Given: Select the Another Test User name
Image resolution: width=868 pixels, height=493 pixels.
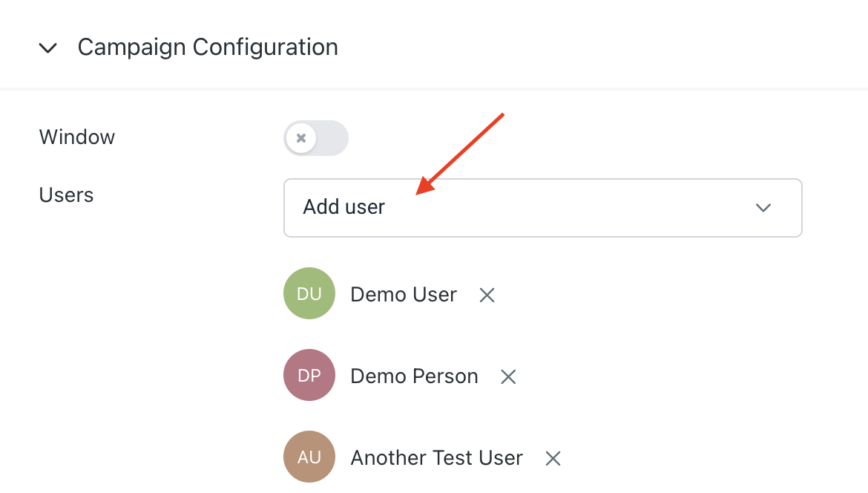Looking at the screenshot, I should (436, 458).
